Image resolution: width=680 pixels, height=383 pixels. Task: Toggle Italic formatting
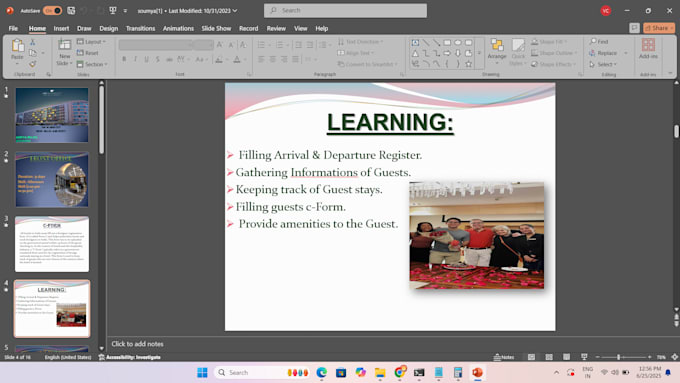[x=135, y=59]
